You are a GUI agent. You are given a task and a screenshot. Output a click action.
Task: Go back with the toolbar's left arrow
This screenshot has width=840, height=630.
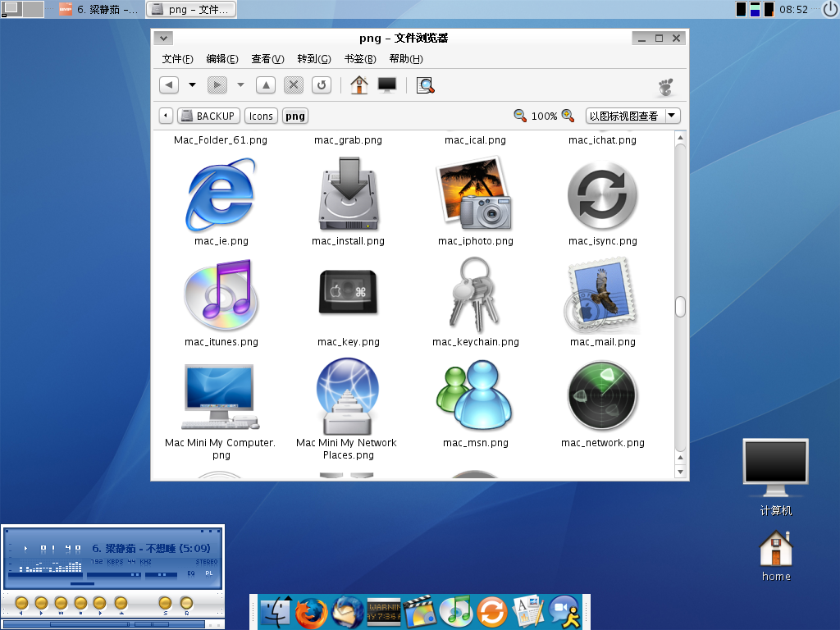(169, 84)
